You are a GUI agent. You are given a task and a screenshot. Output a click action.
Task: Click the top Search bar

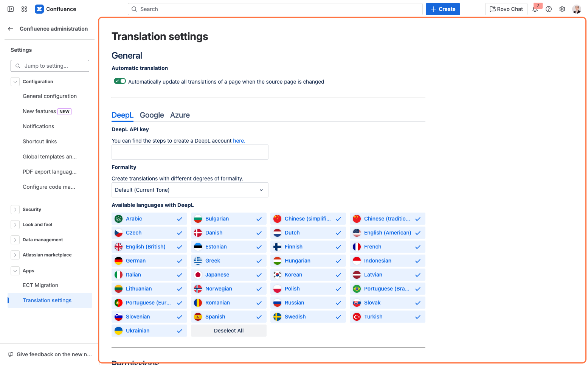coord(275,9)
